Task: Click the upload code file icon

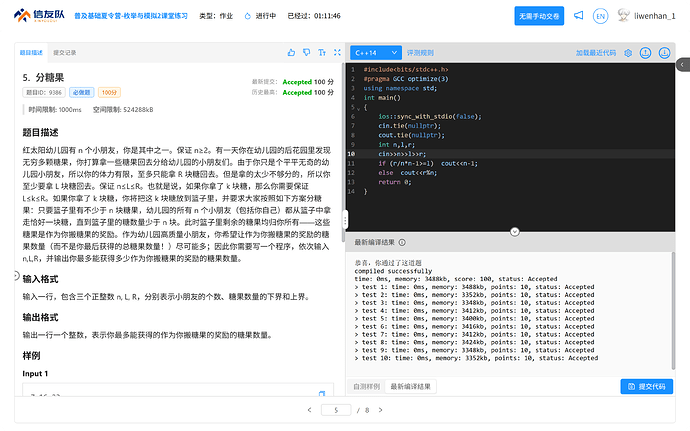Action: click(x=646, y=53)
